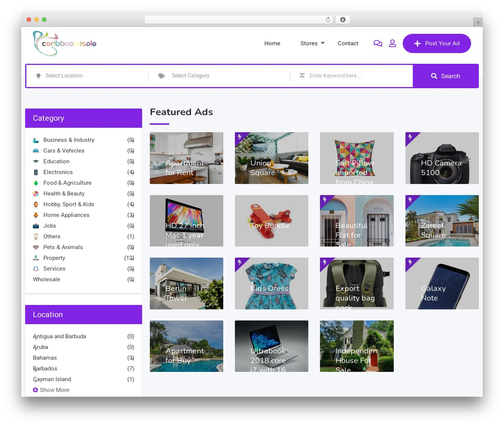This screenshot has height=427, width=504.
Task: Click the Electronics device icon
Action: [x=36, y=172]
